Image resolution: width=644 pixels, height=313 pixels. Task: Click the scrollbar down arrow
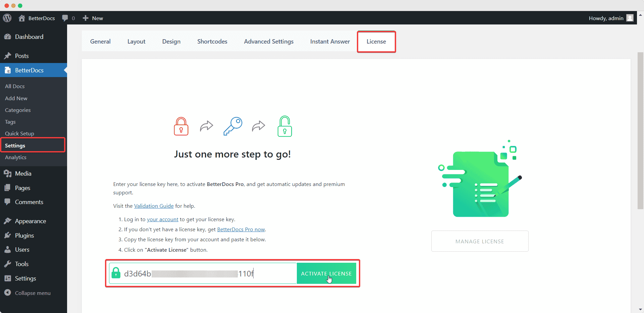click(640, 309)
